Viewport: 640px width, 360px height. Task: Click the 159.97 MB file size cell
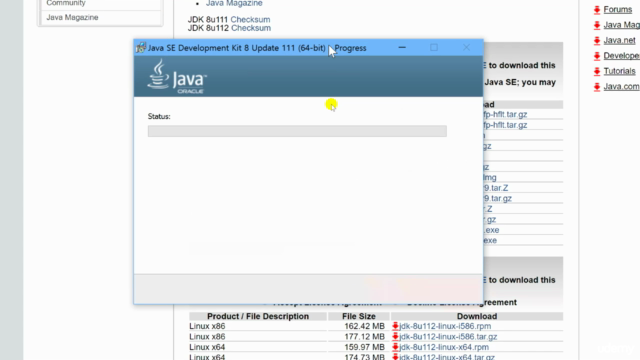(x=364, y=347)
